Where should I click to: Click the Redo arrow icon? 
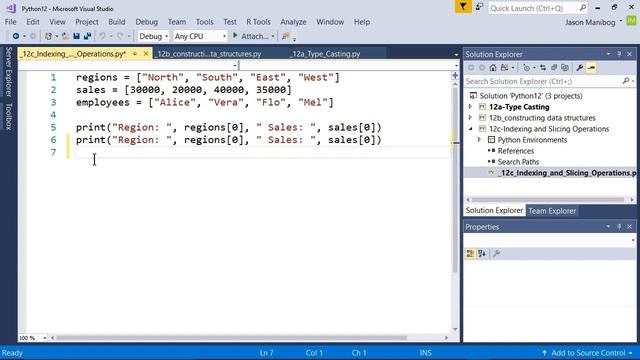[x=120, y=36]
